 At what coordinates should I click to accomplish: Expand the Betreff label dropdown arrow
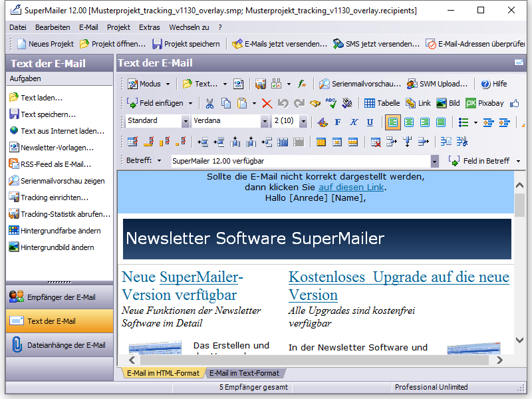159,161
